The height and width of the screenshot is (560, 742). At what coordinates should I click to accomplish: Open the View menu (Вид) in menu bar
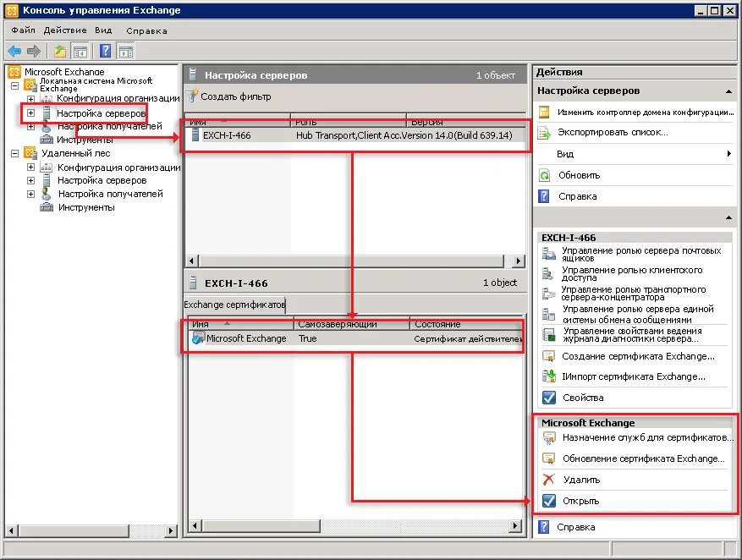pyautogui.click(x=103, y=30)
